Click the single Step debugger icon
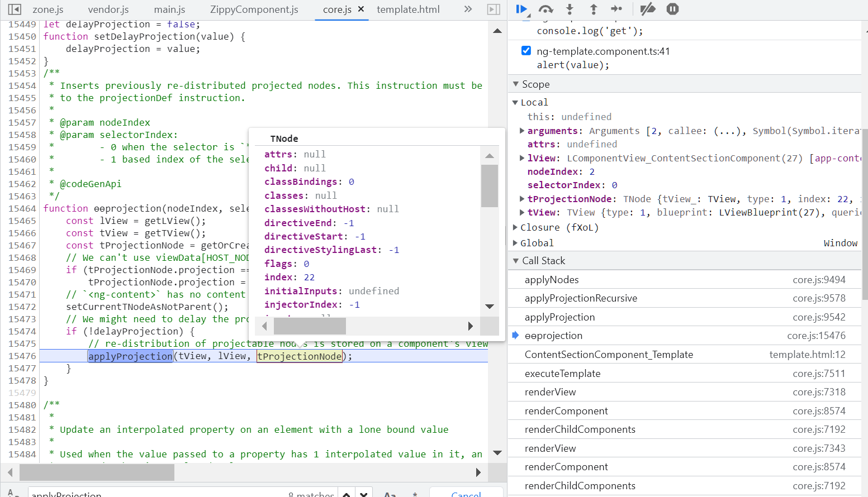The image size is (868, 497). point(616,9)
